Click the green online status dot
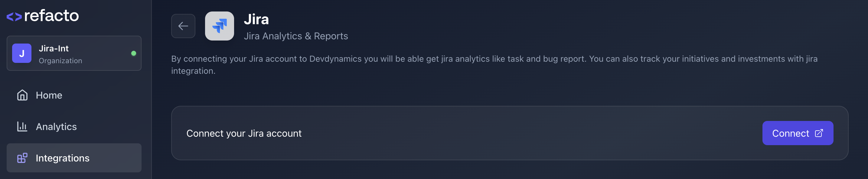 tap(134, 53)
